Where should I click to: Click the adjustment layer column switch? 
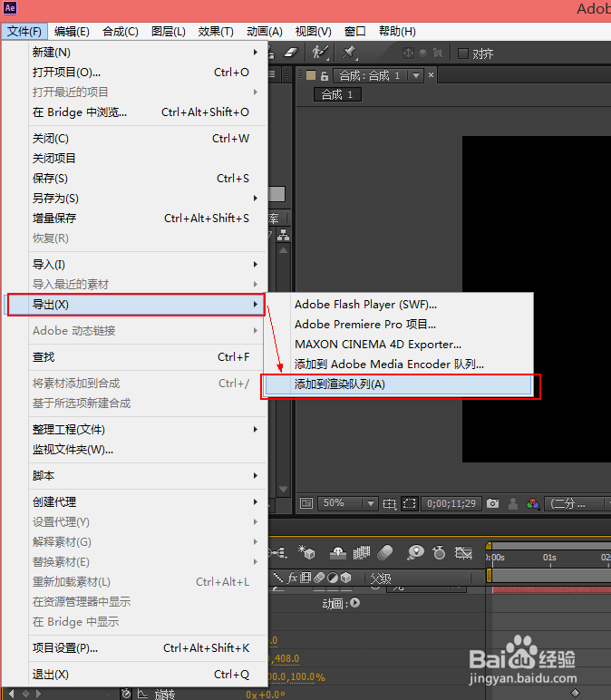click(x=333, y=578)
